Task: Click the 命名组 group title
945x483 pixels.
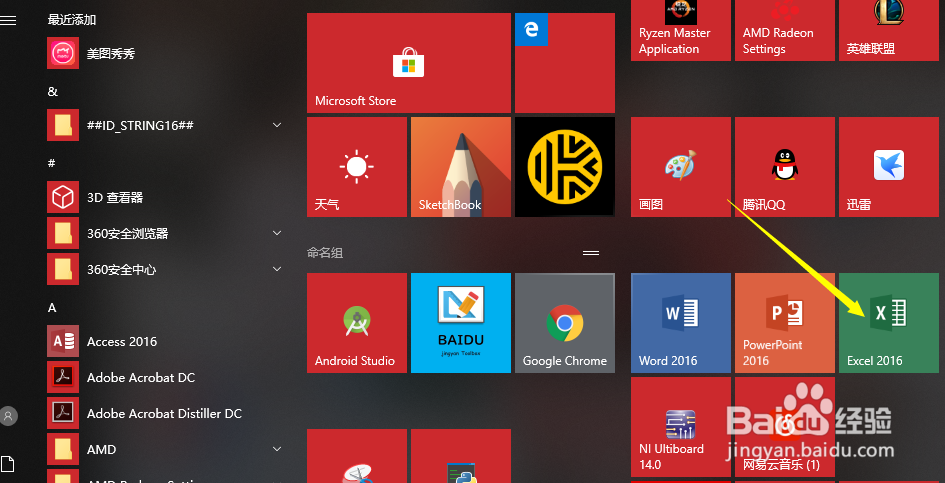Action: tap(325, 253)
